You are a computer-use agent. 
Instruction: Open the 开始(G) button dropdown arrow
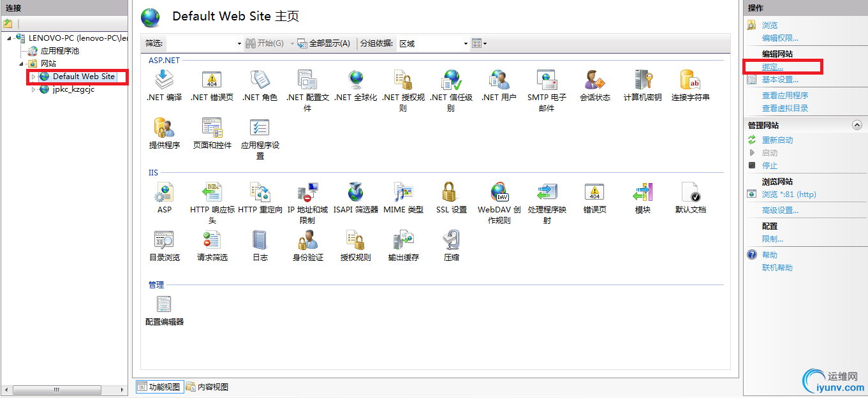tap(293, 43)
